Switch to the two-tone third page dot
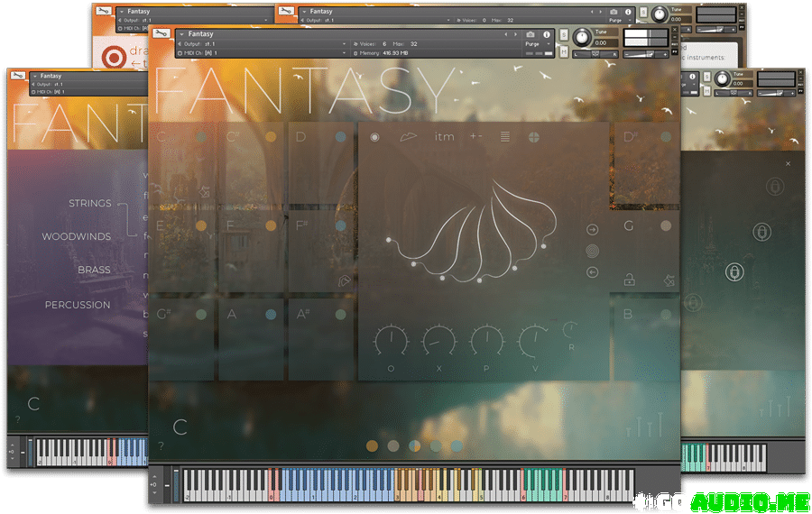The height and width of the screenshot is (514, 812). [414, 445]
